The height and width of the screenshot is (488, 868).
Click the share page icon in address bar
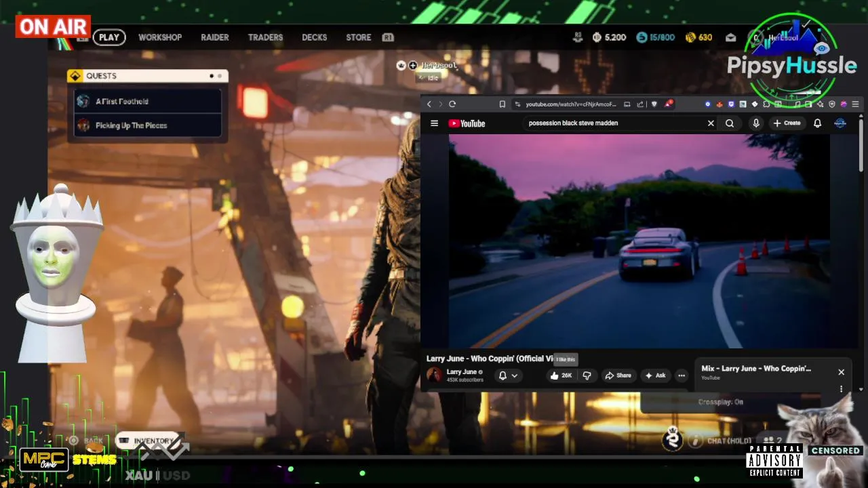point(640,104)
